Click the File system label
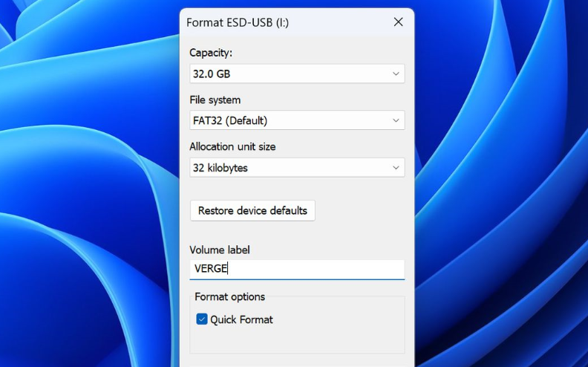The image size is (588, 367). 215,100
